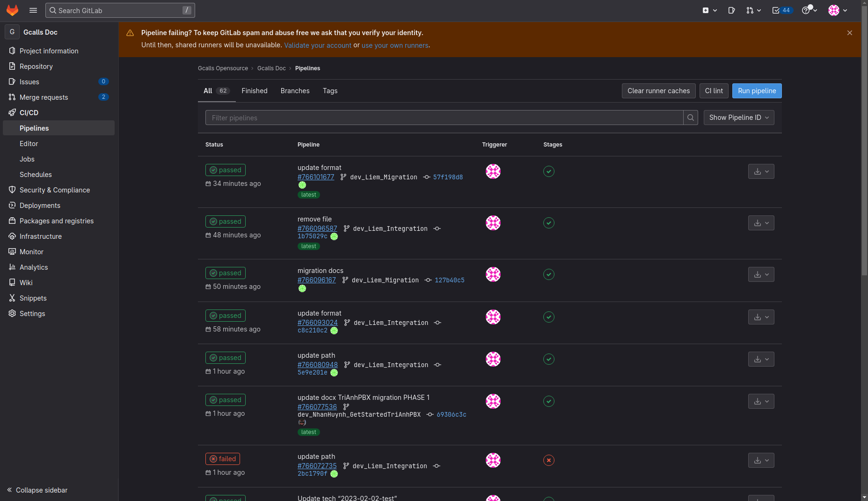Click the passed stage icon for migration docs

pyautogui.click(x=549, y=274)
